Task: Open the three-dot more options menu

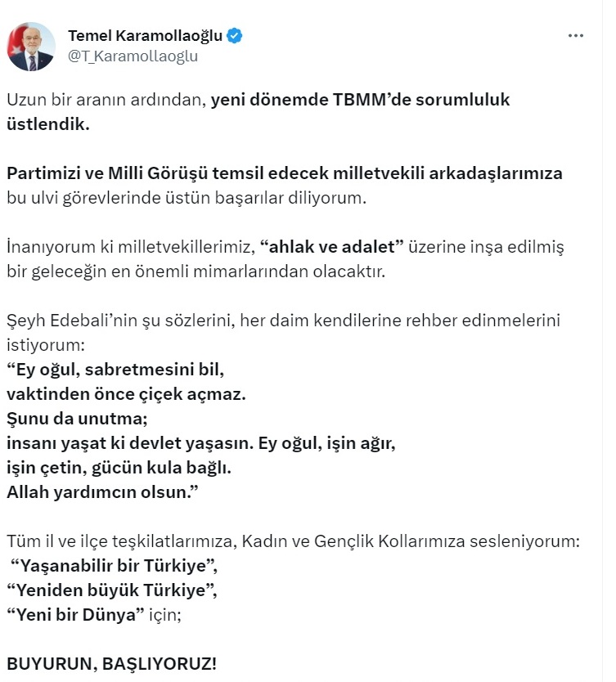Action: (x=576, y=36)
